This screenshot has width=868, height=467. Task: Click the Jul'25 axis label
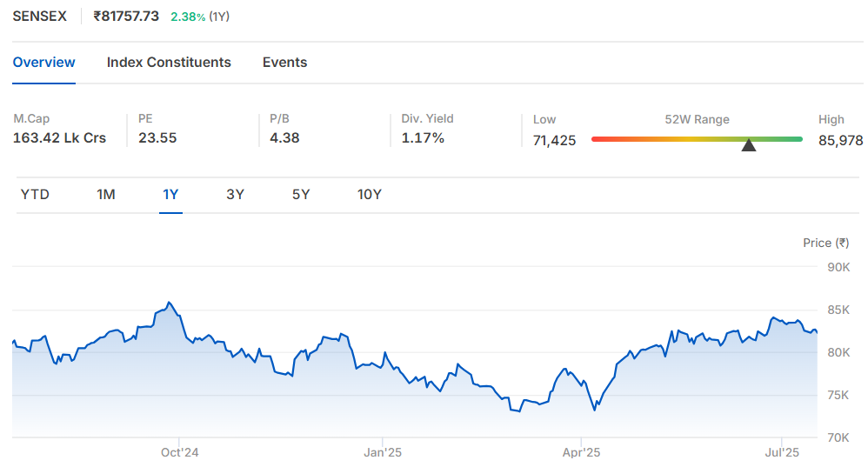pyautogui.click(x=782, y=452)
